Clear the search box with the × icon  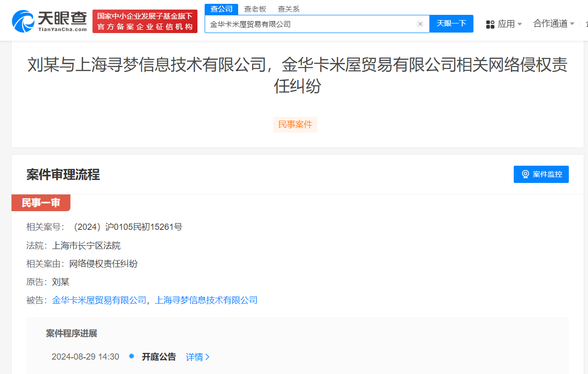[x=420, y=24]
